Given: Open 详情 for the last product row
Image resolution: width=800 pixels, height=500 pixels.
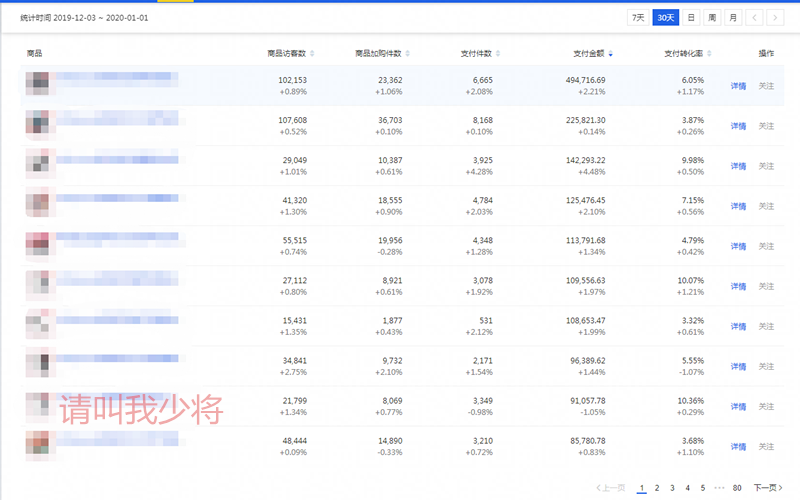Looking at the screenshot, I should click(x=738, y=446).
